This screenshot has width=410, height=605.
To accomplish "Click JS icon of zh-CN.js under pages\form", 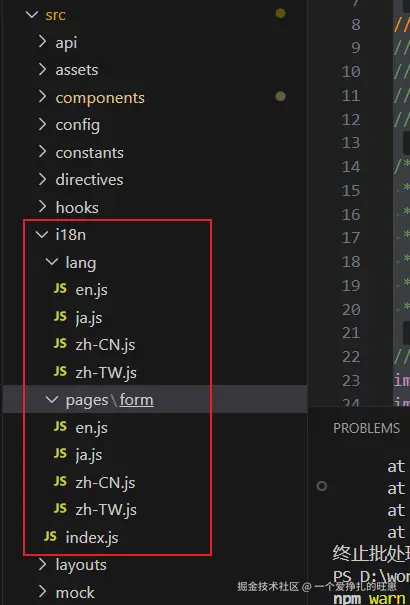I will (60, 482).
